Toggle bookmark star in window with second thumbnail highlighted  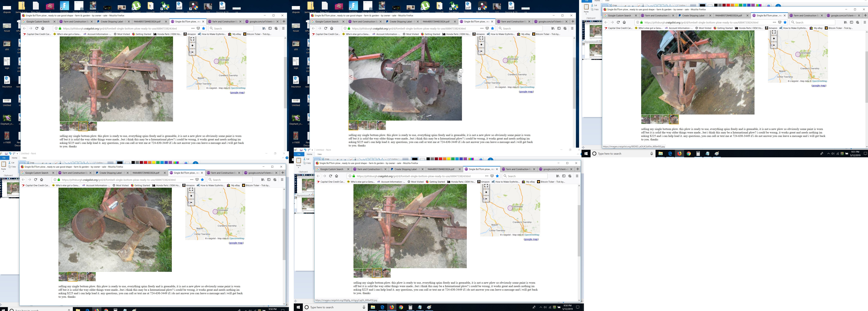202,179
